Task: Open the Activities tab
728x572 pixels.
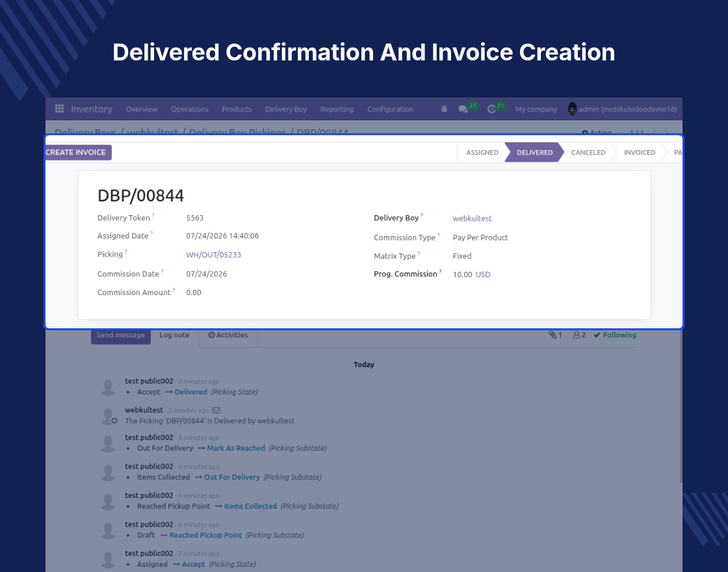Action: (228, 335)
